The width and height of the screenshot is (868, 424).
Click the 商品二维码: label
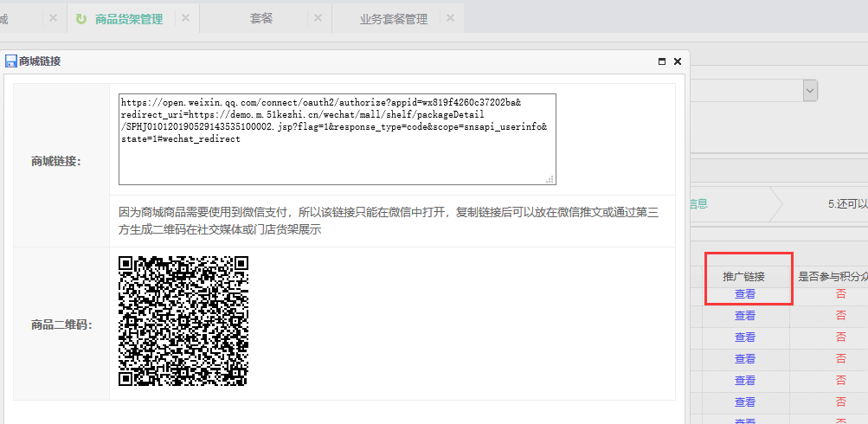pyautogui.click(x=61, y=324)
